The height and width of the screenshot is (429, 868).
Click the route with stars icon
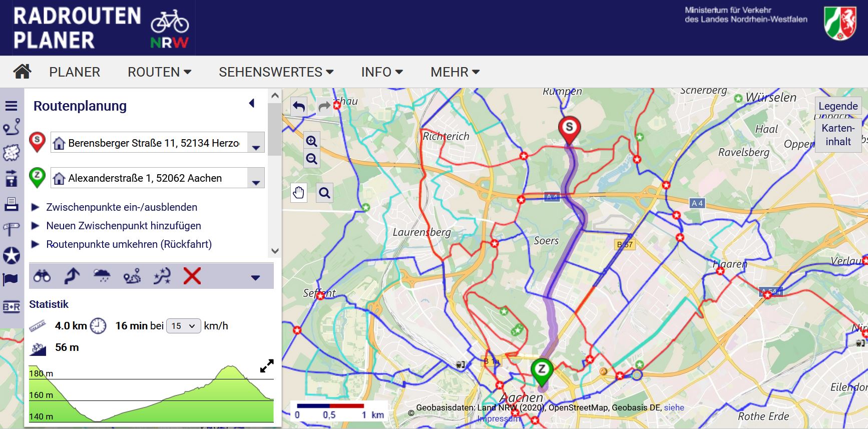click(x=162, y=276)
